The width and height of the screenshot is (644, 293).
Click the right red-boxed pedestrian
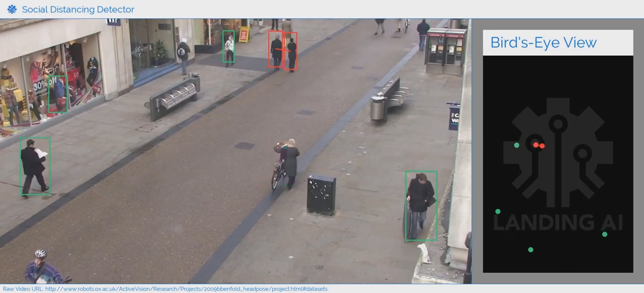point(292,51)
